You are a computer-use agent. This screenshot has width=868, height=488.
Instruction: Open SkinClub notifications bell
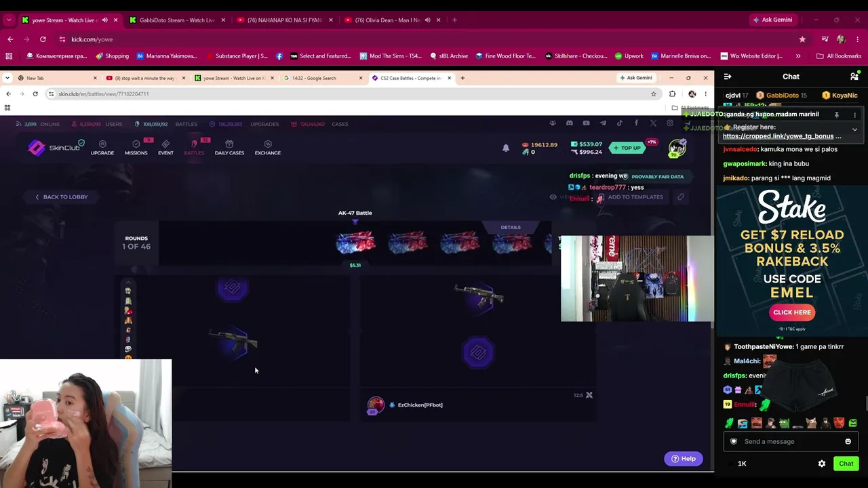(x=506, y=148)
